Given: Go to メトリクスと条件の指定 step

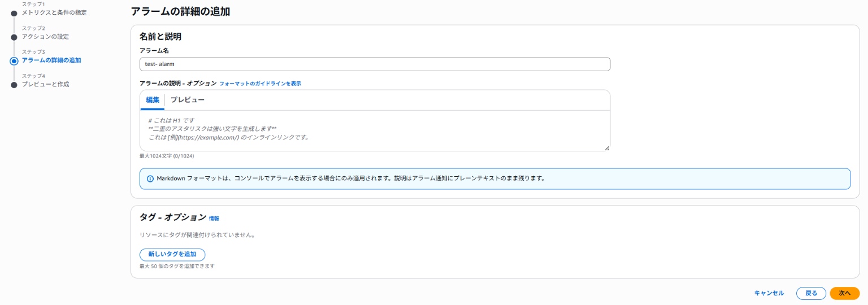Looking at the screenshot, I should [x=54, y=12].
